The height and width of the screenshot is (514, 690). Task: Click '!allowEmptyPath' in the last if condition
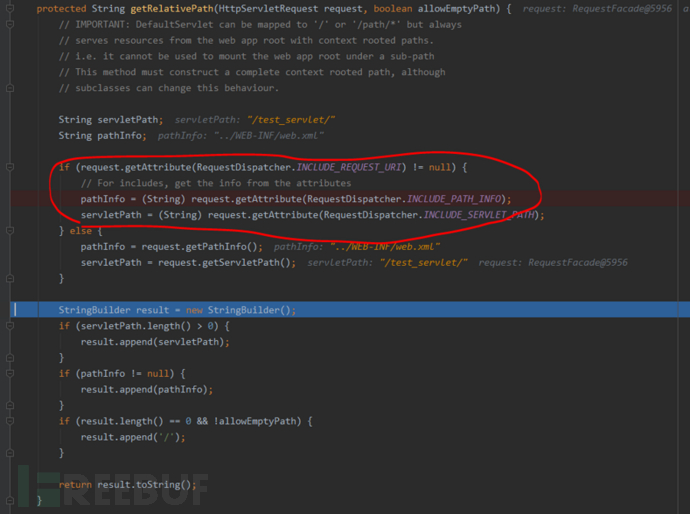(x=254, y=421)
